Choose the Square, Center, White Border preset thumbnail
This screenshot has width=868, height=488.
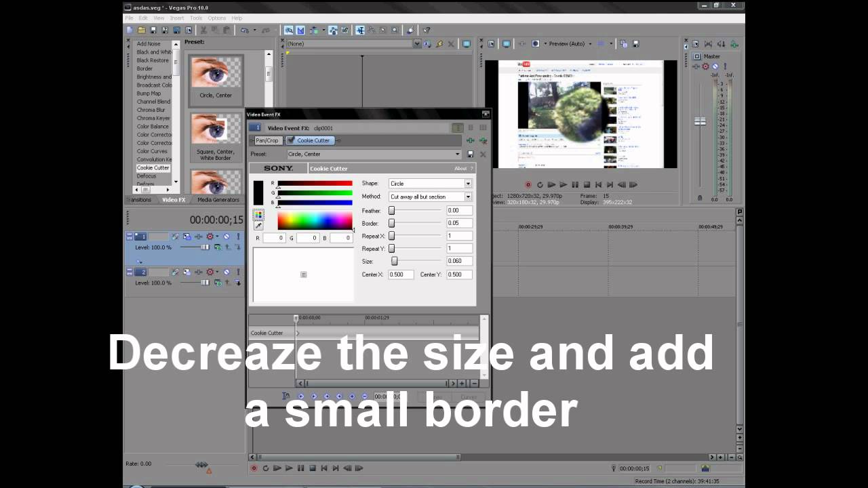tap(216, 138)
